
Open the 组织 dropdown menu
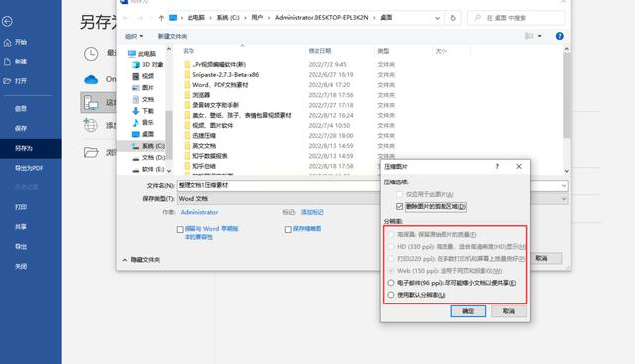click(x=134, y=36)
